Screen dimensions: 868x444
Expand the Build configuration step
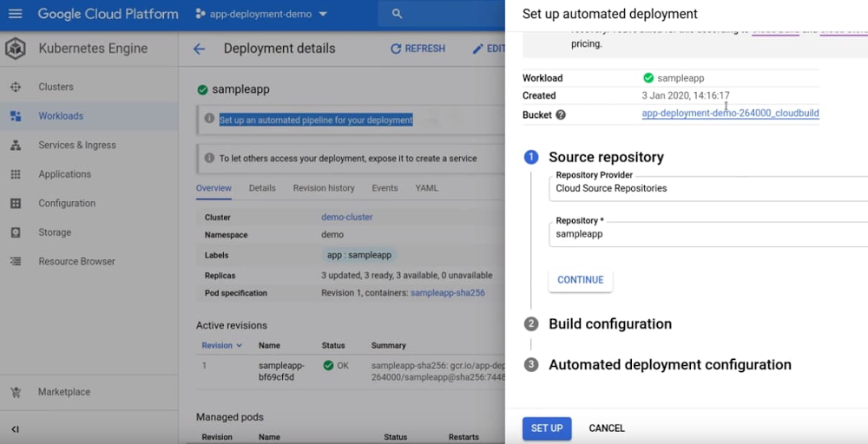click(x=610, y=324)
